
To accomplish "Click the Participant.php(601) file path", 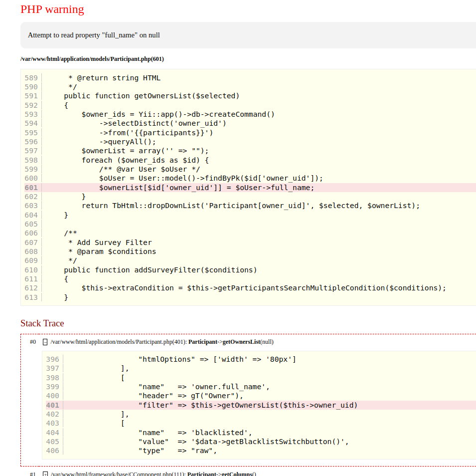I will (92, 59).
